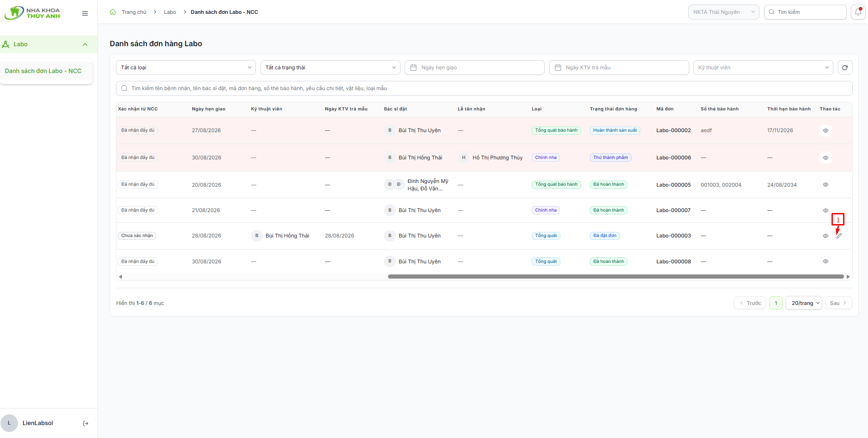
Task: Click the 'Ngày KTV trả mẫu' date field
Action: pyautogui.click(x=619, y=67)
